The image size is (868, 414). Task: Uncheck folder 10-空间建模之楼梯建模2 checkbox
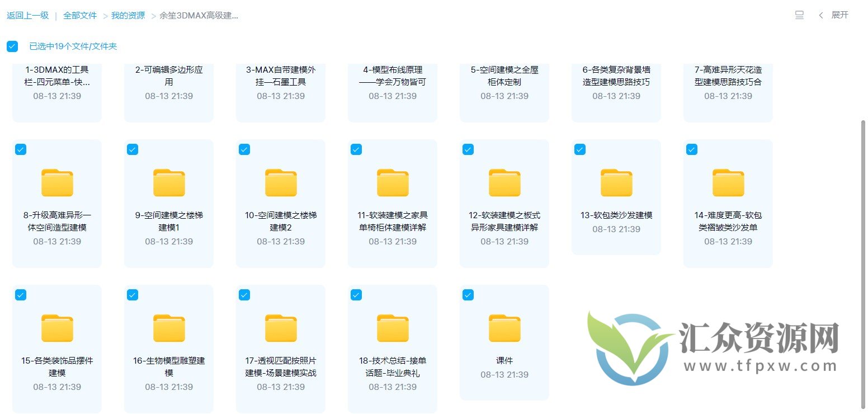tap(244, 149)
